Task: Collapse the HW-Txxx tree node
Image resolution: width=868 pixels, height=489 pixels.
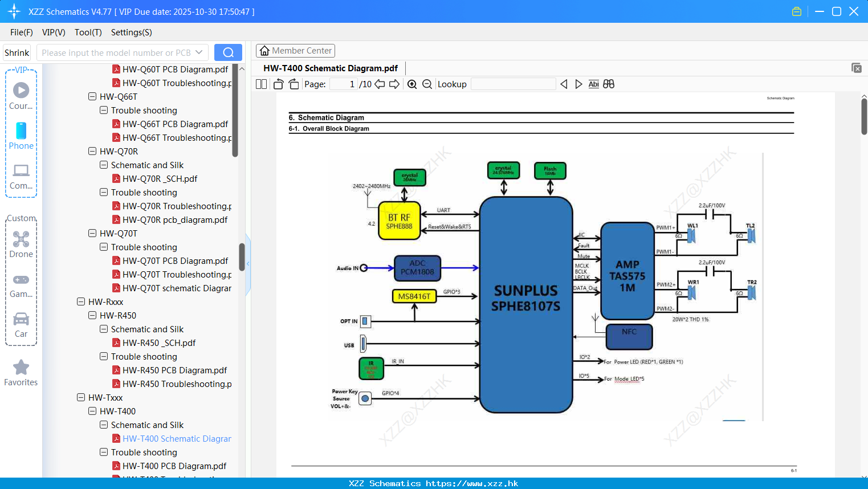Action: (81, 397)
